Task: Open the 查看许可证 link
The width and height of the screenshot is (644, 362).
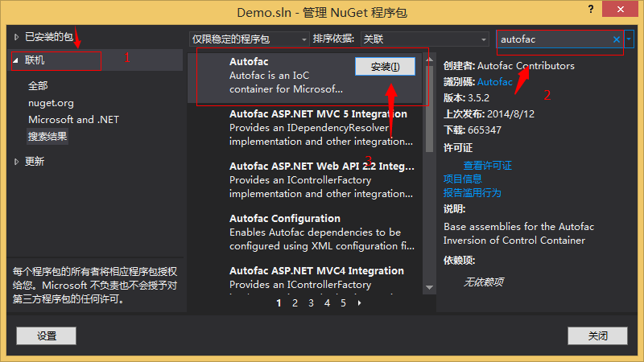Action: tap(488, 166)
